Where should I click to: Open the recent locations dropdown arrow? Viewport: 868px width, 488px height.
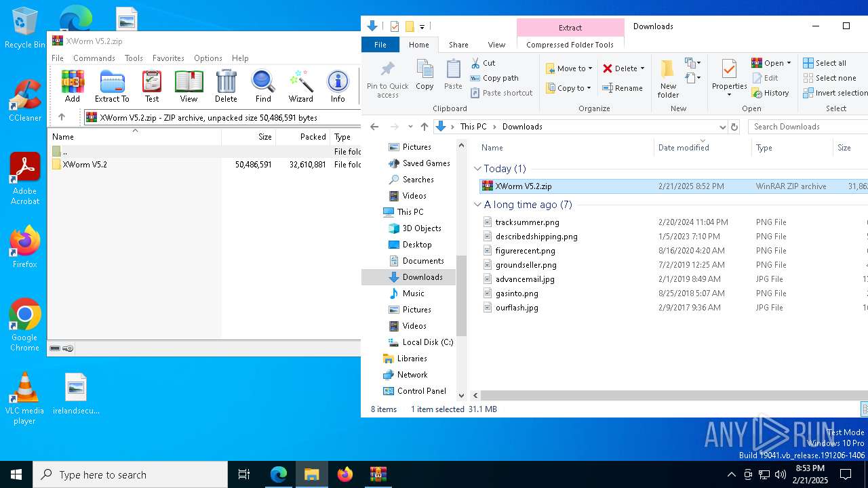[x=410, y=127]
